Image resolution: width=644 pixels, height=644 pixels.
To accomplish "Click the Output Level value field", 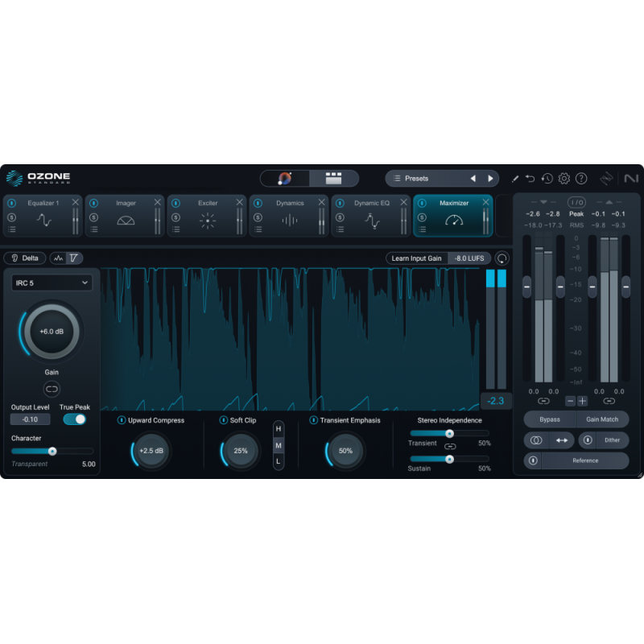I will [31, 419].
